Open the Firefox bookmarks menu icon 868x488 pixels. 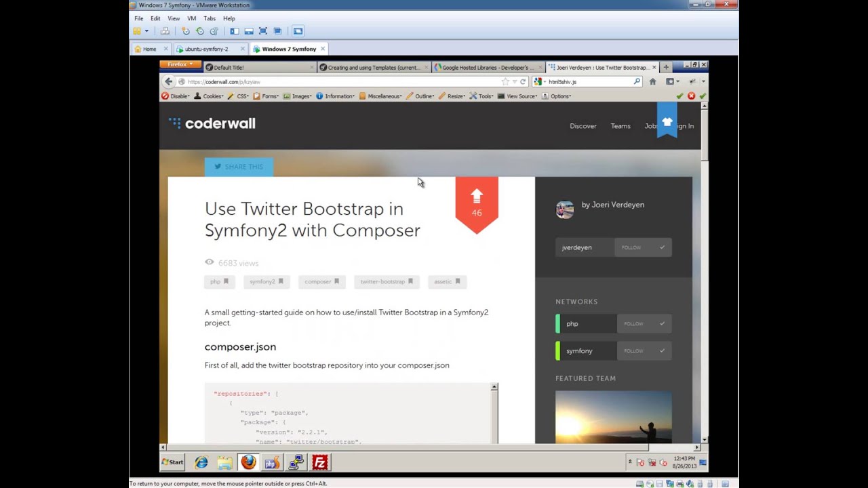point(671,82)
